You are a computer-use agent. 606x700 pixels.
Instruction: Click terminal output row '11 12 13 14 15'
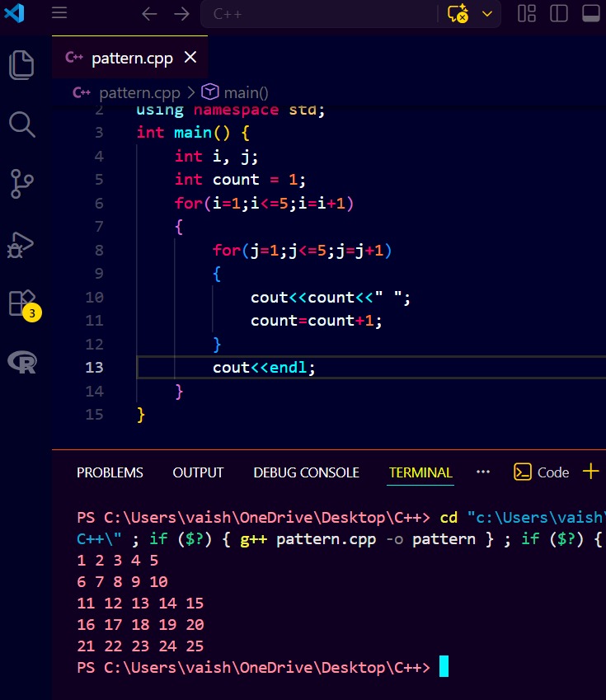click(140, 604)
